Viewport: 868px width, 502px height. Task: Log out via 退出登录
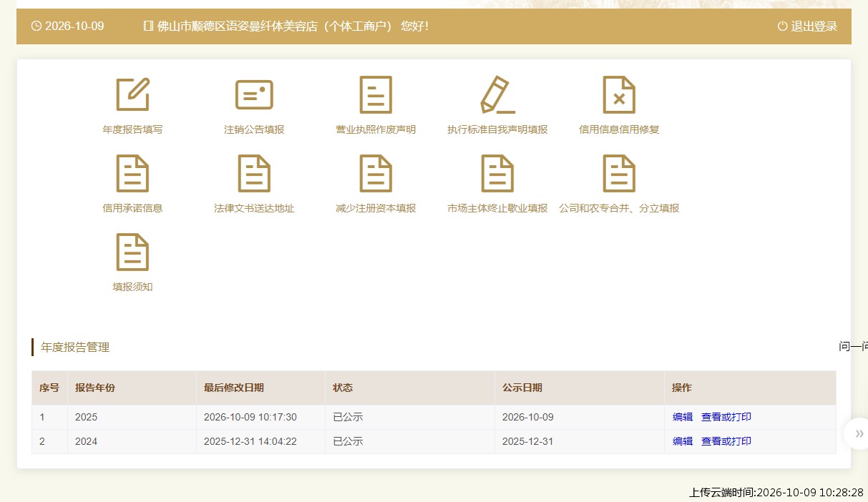(814, 26)
